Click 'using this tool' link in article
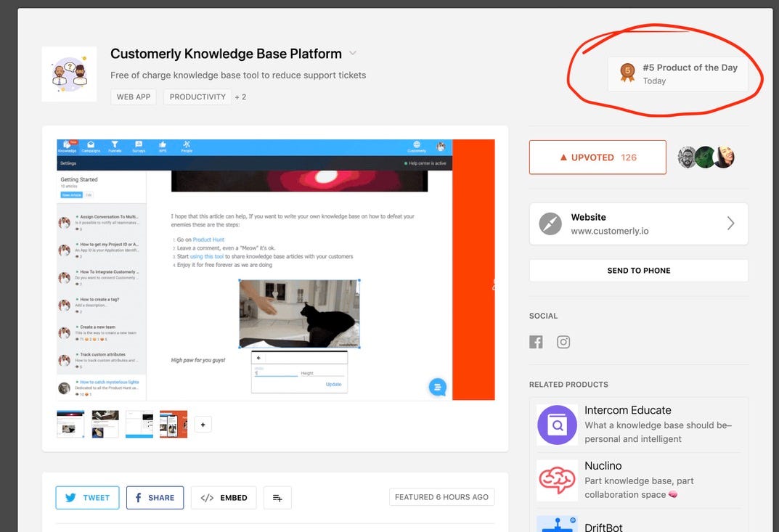The height and width of the screenshot is (532, 779). [207, 256]
